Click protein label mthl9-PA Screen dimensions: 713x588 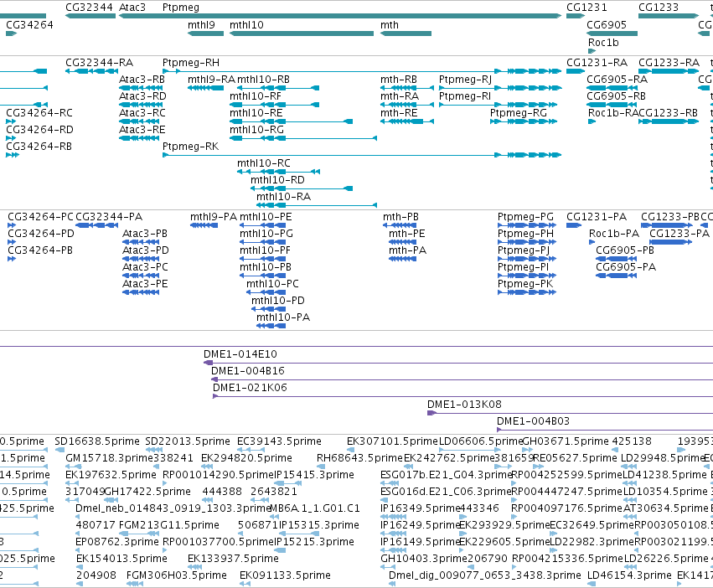[x=214, y=217]
